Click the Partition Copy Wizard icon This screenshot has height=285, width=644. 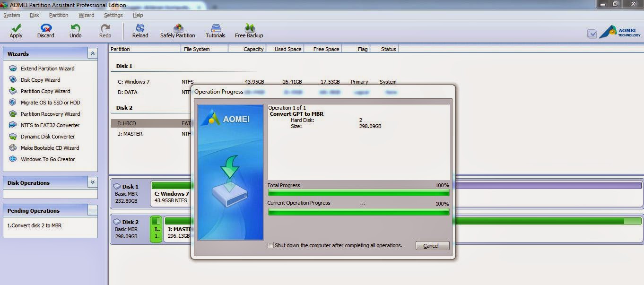coord(13,91)
